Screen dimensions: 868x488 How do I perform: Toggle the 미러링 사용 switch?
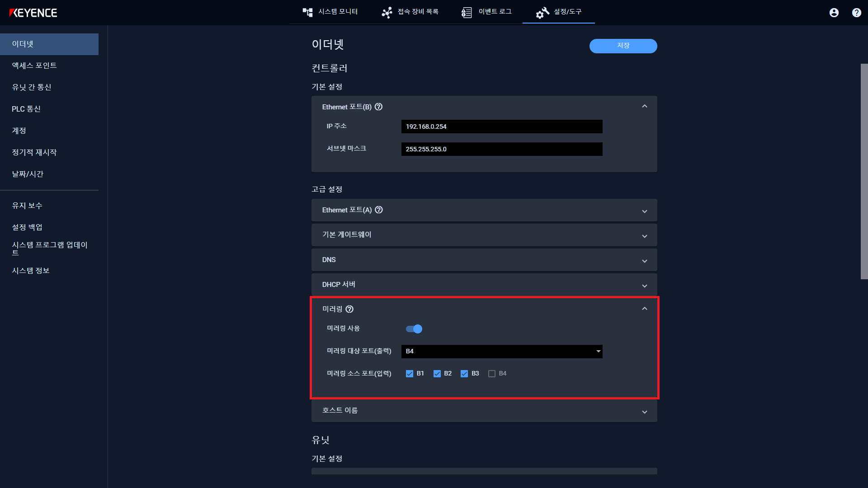coord(414,329)
